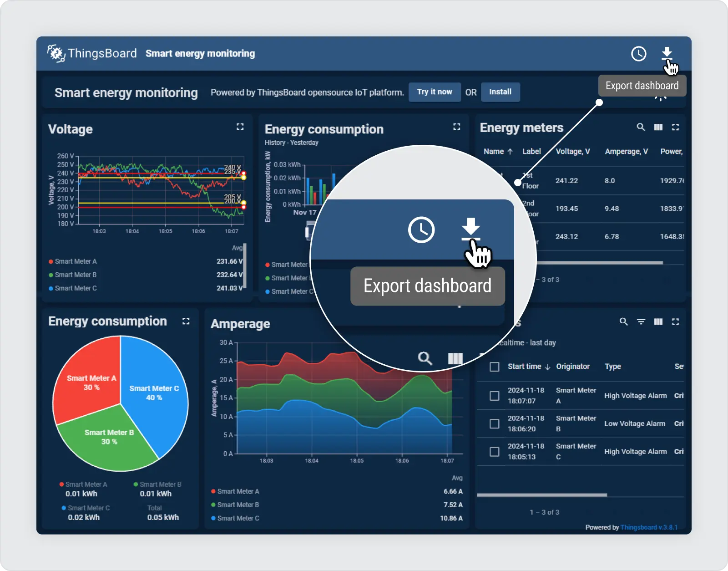Viewport: 728px width, 571px height.
Task: Sort meters by Voltage, V header
Action: 572,152
